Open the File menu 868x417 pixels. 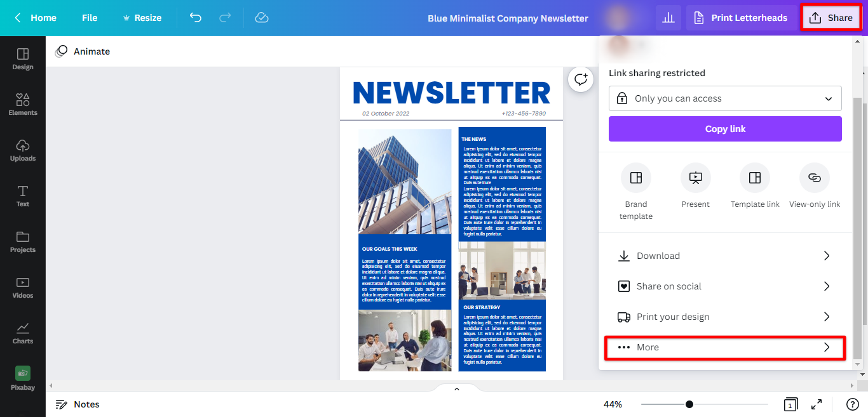click(90, 18)
